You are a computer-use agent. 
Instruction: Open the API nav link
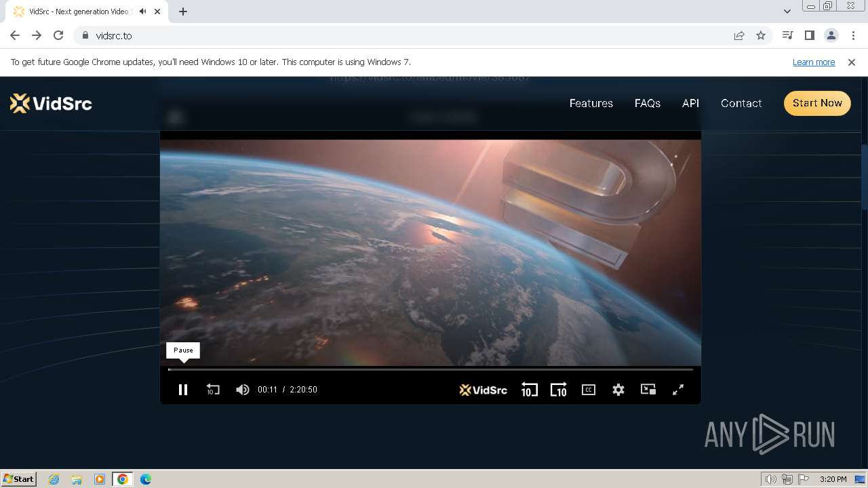pos(690,103)
